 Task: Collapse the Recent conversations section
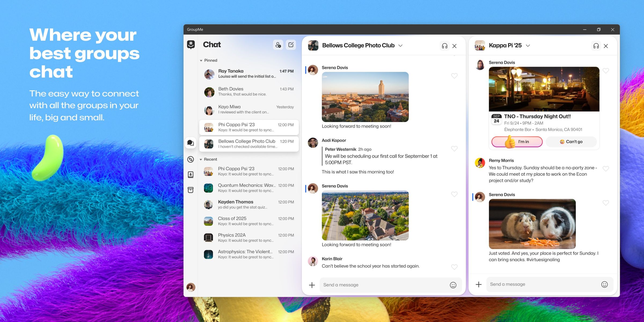click(201, 159)
